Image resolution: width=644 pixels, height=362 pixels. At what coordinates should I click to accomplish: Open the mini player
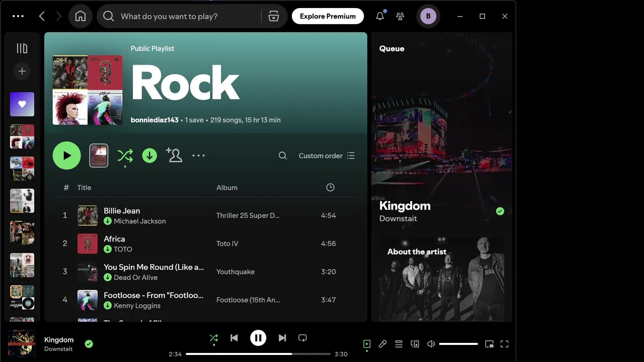tap(489, 344)
